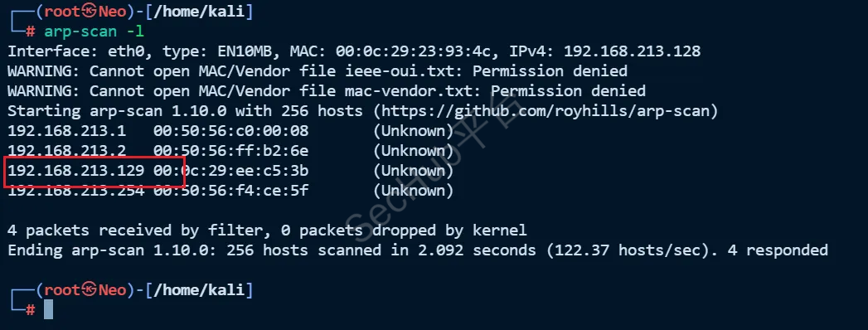
Task: Click MAC address 00:50:56:ff:b2:6e
Action: 230,151
